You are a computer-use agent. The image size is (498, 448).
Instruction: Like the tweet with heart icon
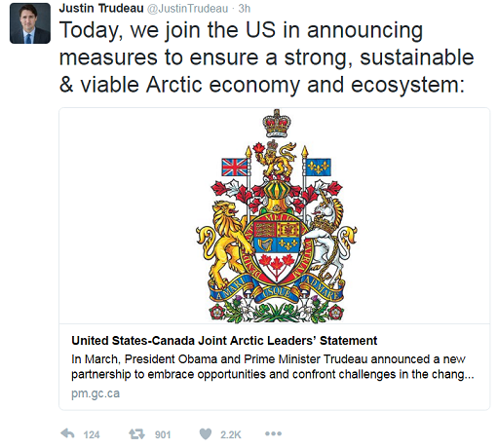pyautogui.click(x=206, y=433)
